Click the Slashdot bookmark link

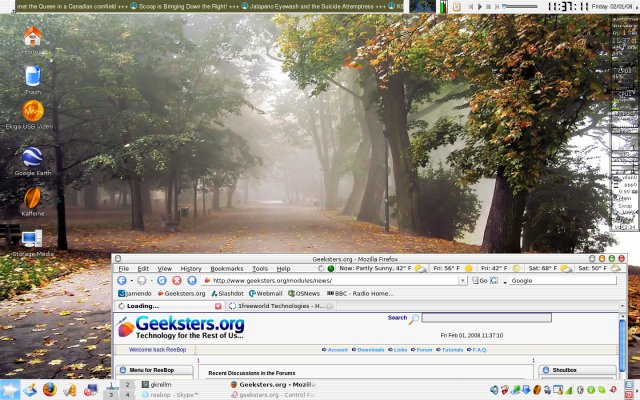coord(232,293)
